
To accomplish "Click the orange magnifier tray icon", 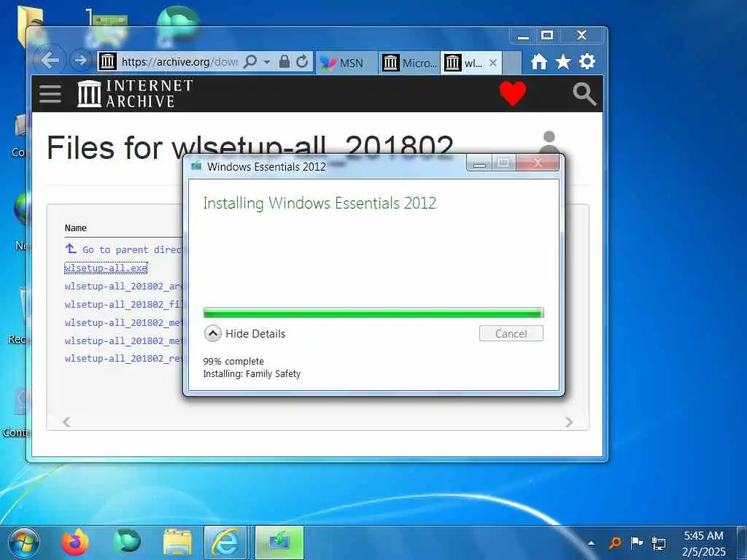I will tap(615, 542).
